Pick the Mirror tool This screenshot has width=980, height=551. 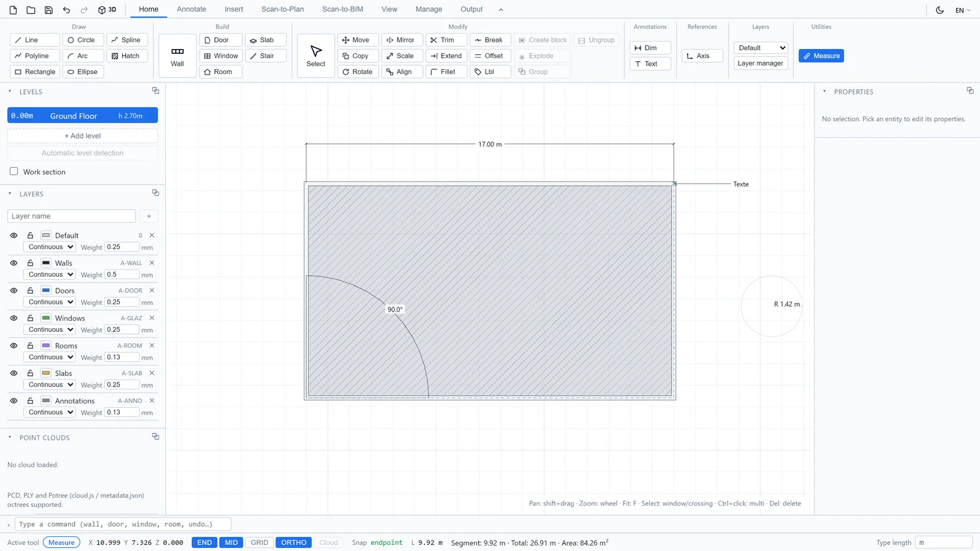[402, 40]
